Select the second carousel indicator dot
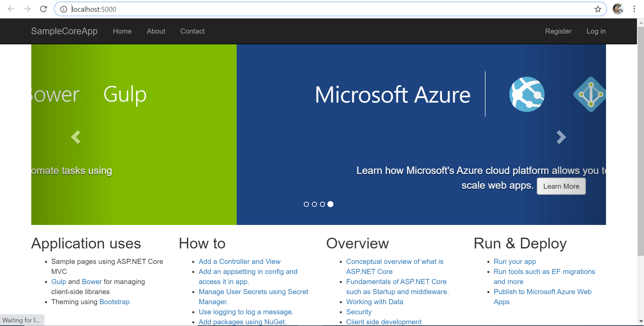The height and width of the screenshot is (326, 644). [314, 204]
